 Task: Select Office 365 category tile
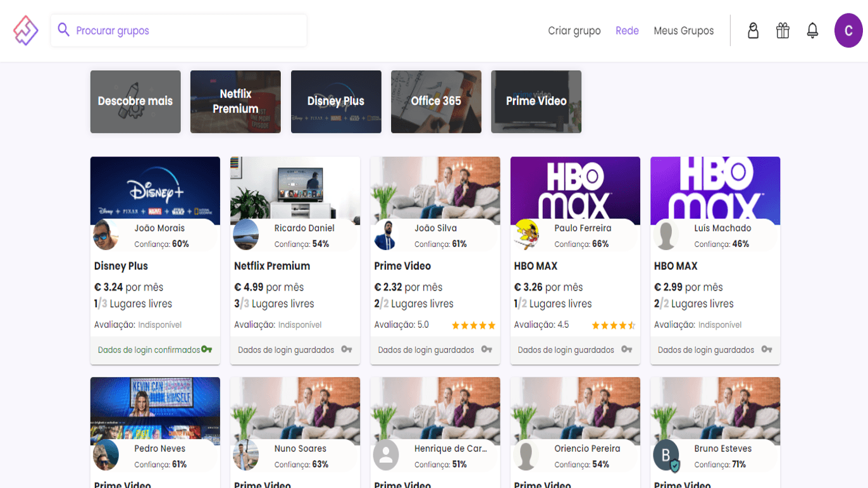436,101
